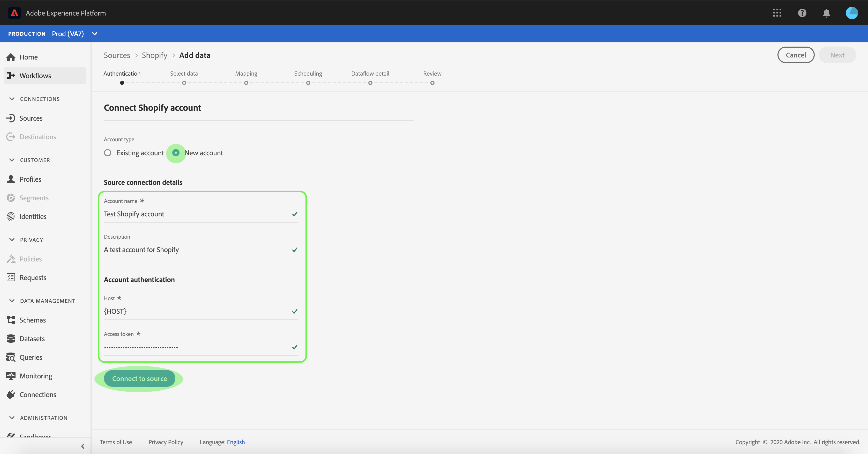Screen dimensions: 868x454
Task: Click the help question mark icon
Action: coord(802,13)
